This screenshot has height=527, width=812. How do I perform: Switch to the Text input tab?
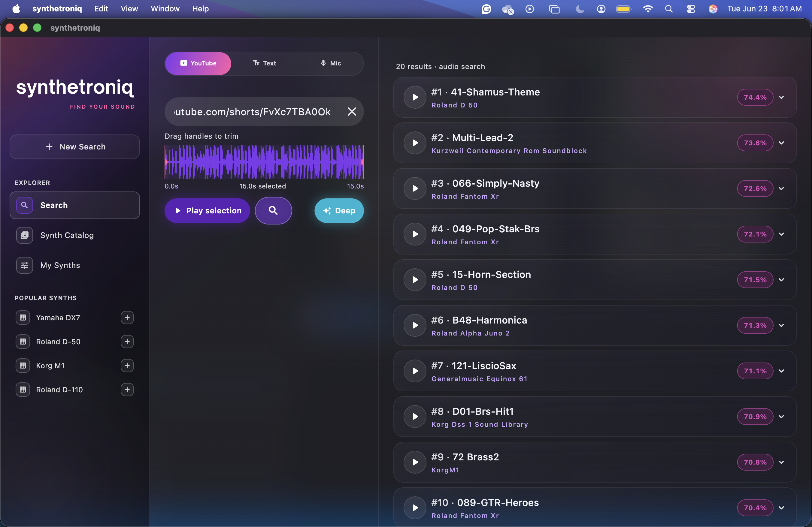[265, 63]
